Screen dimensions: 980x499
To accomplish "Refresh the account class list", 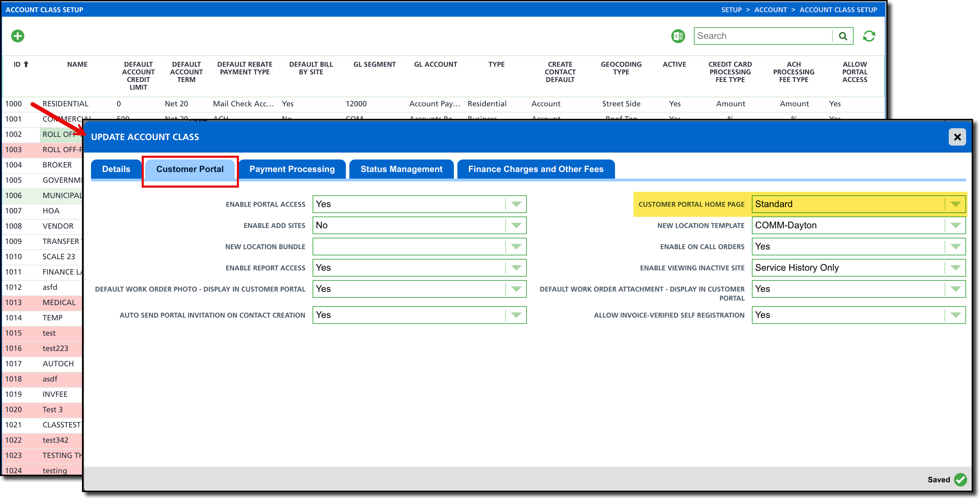I will point(869,36).
